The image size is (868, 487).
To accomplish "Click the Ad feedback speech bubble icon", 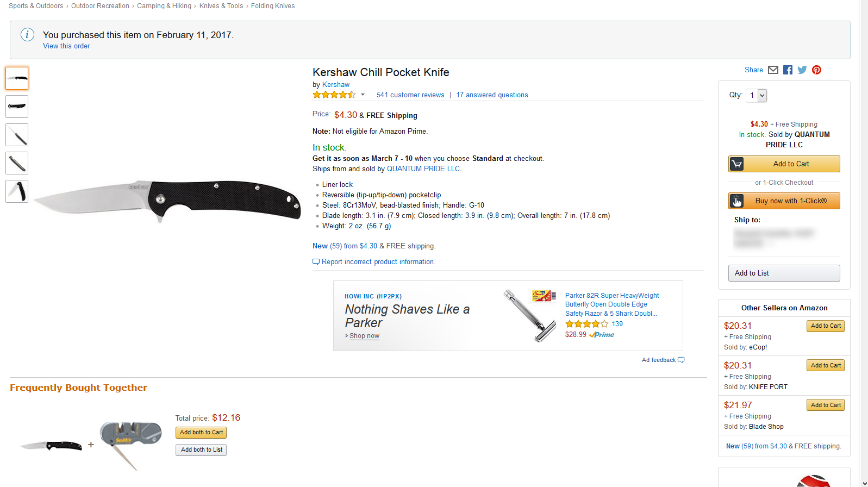I will (x=681, y=360).
